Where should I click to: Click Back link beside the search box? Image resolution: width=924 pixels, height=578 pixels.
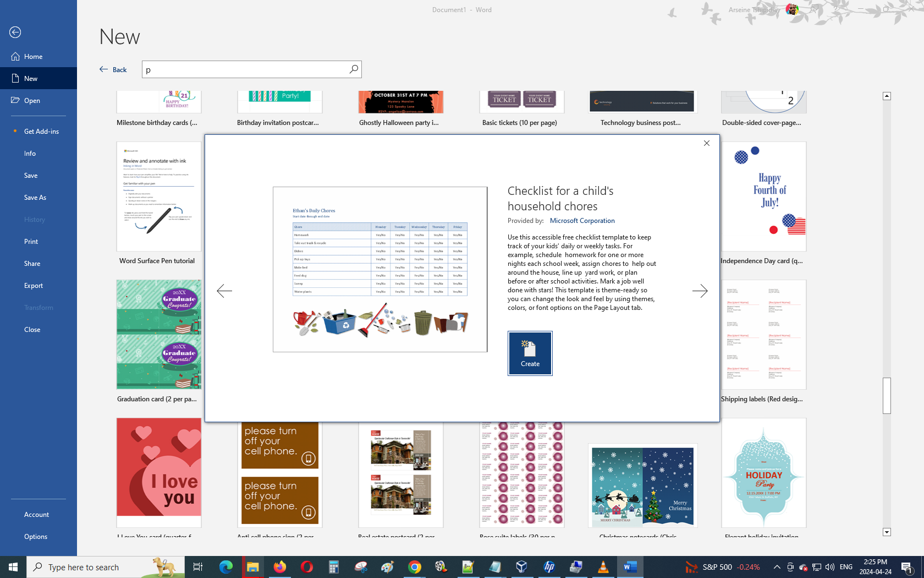(113, 70)
